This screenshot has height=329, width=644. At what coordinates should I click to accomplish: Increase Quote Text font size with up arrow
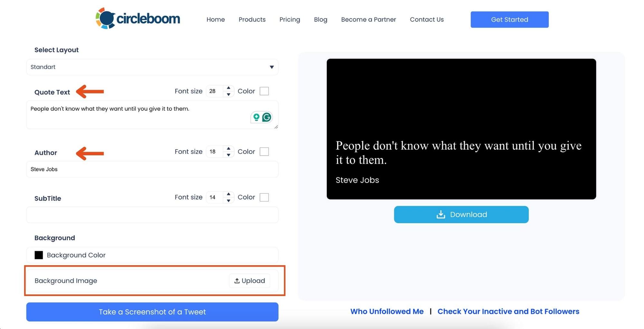[228, 88]
